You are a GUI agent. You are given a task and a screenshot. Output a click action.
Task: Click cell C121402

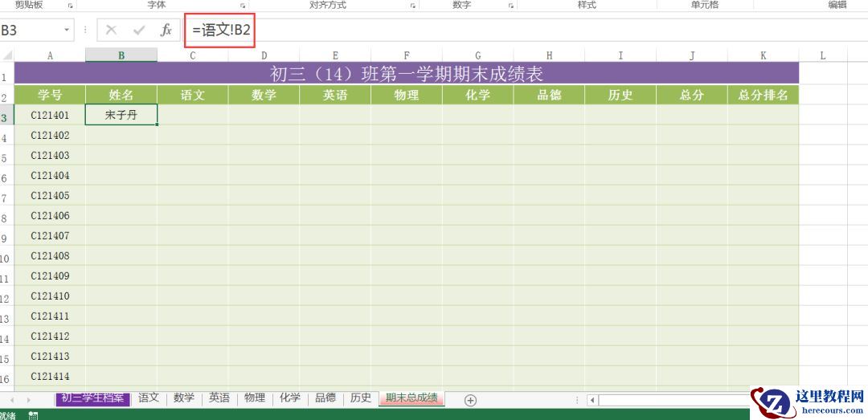tap(50, 135)
